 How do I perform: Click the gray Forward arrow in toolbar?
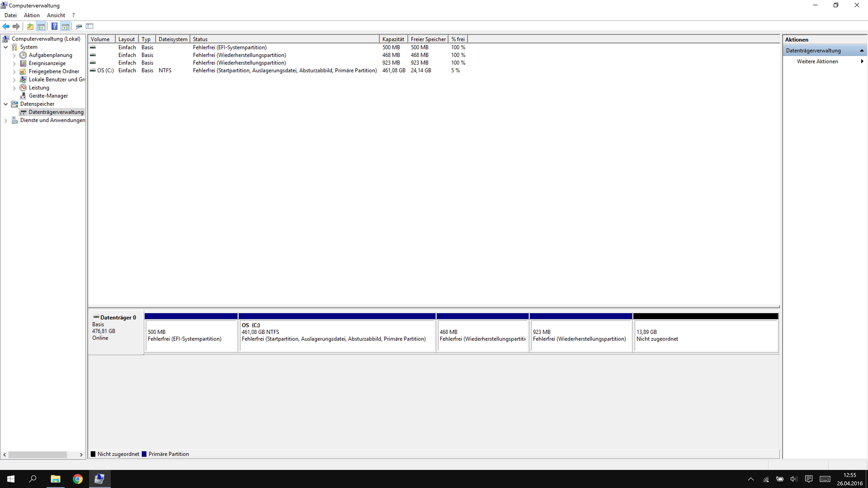click(x=16, y=26)
